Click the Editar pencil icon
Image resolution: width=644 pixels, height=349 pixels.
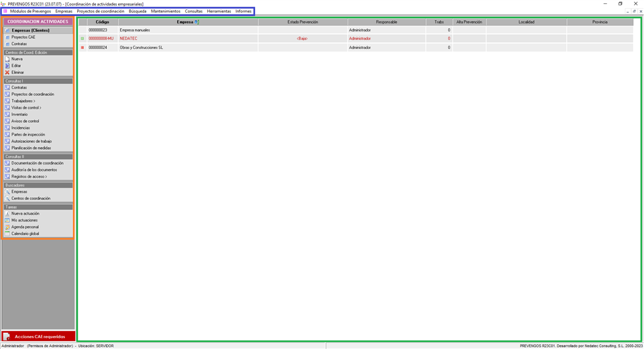(7, 66)
